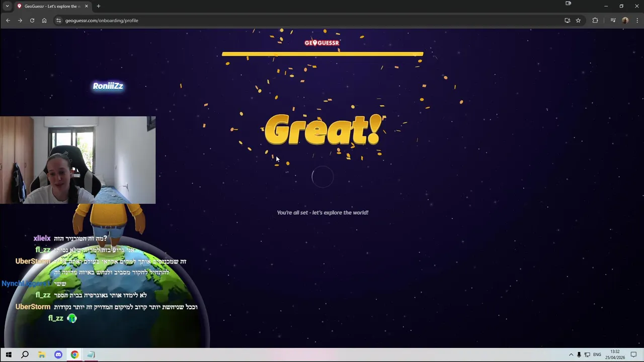This screenshot has height=362, width=644.
Task: Restore down the Chrome window
Action: pyautogui.click(x=621, y=6)
